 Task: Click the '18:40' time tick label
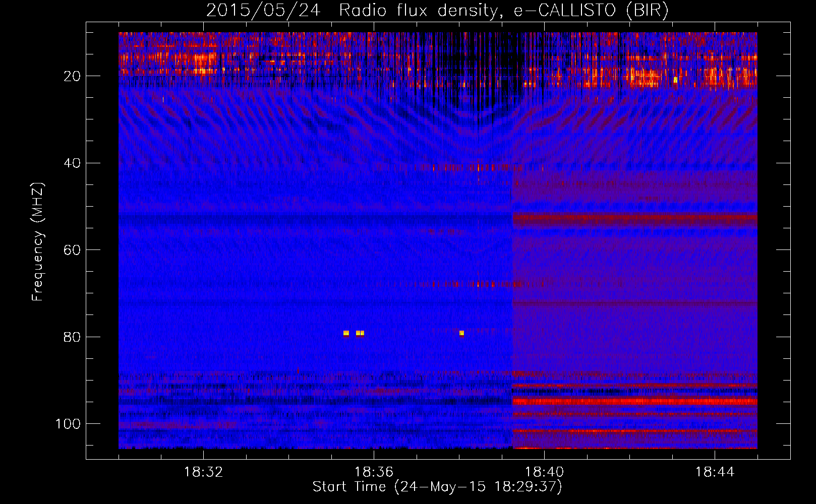click(544, 472)
